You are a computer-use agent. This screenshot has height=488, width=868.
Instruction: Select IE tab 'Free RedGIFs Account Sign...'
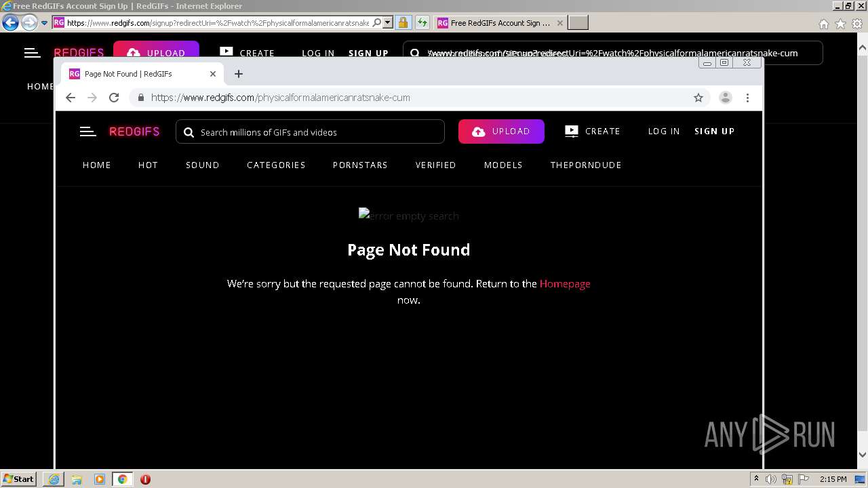[x=500, y=23]
